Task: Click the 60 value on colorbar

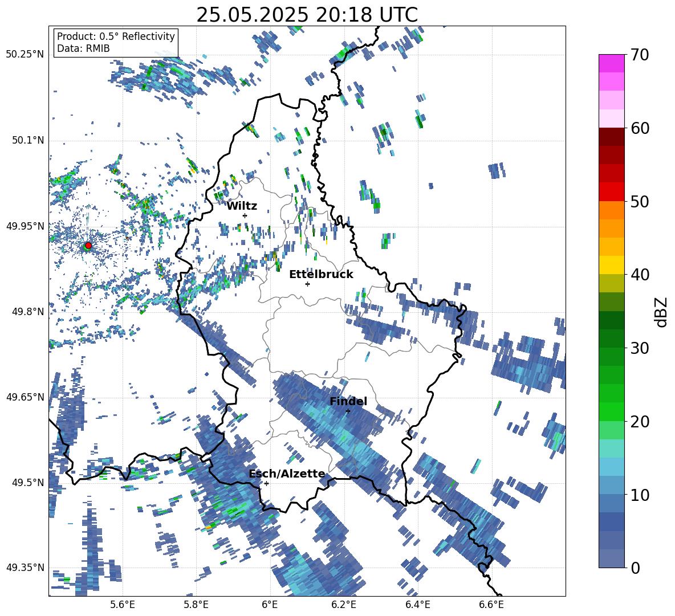Action: [640, 128]
